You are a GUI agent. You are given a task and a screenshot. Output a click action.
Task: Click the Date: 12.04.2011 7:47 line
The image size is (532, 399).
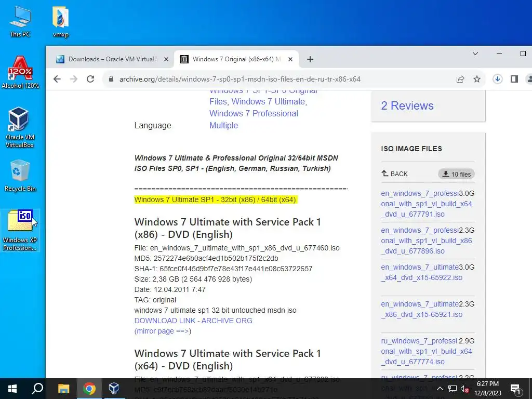pyautogui.click(x=170, y=289)
